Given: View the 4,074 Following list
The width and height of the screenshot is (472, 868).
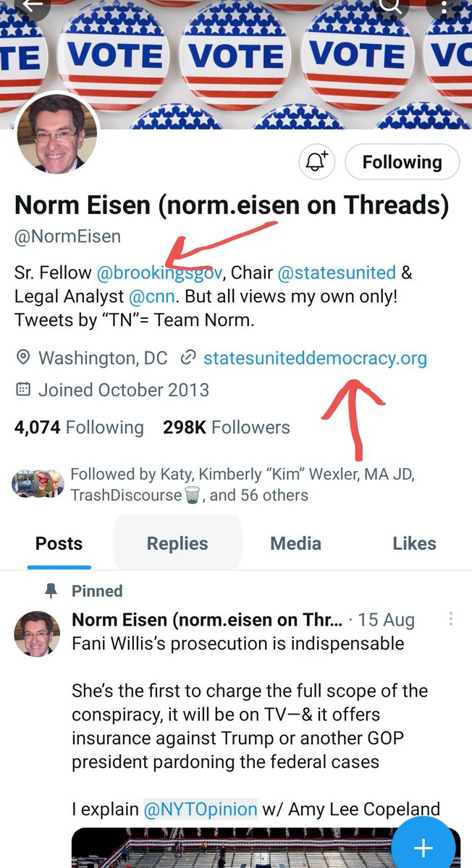Looking at the screenshot, I should click(x=79, y=427).
